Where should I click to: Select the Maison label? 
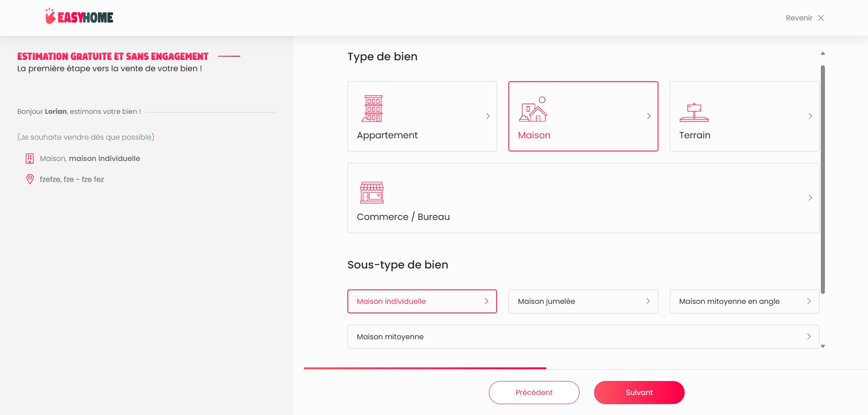pos(534,135)
